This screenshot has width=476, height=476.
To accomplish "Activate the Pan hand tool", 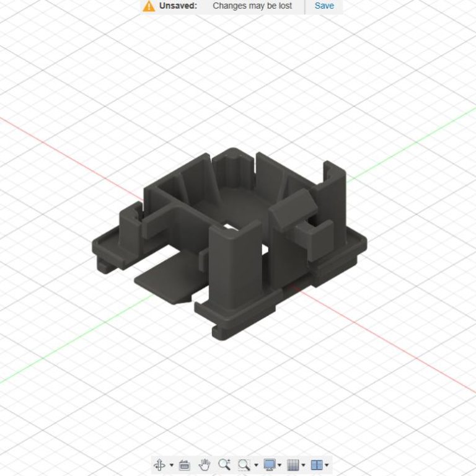I will tap(204, 465).
